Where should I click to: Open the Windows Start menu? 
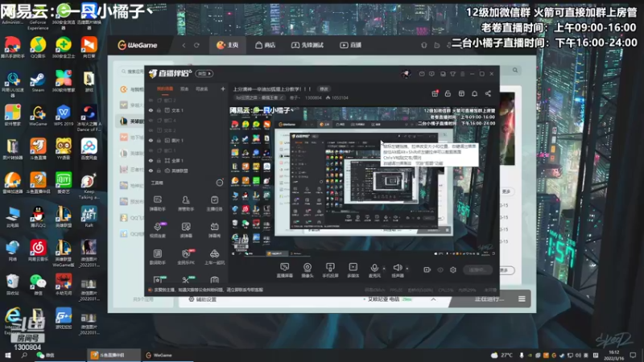click(8, 355)
